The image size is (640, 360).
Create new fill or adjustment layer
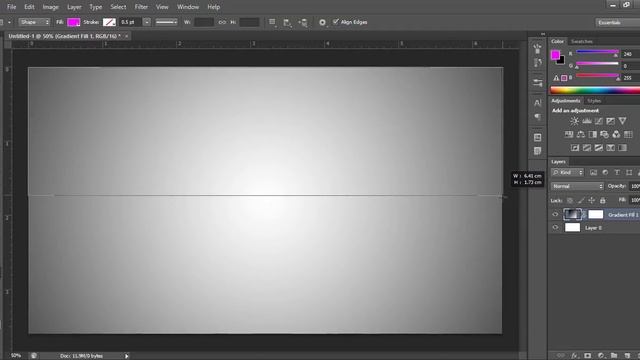click(601, 356)
